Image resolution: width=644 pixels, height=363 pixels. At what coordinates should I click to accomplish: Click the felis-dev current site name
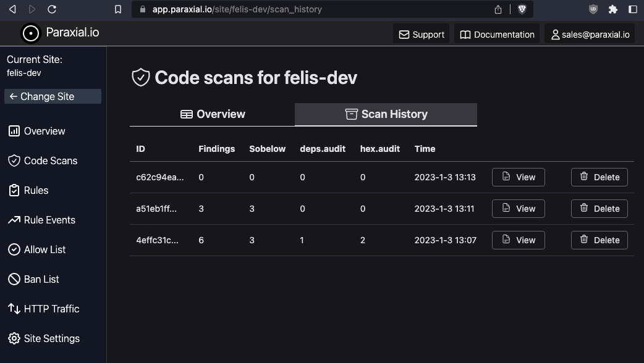(x=24, y=73)
